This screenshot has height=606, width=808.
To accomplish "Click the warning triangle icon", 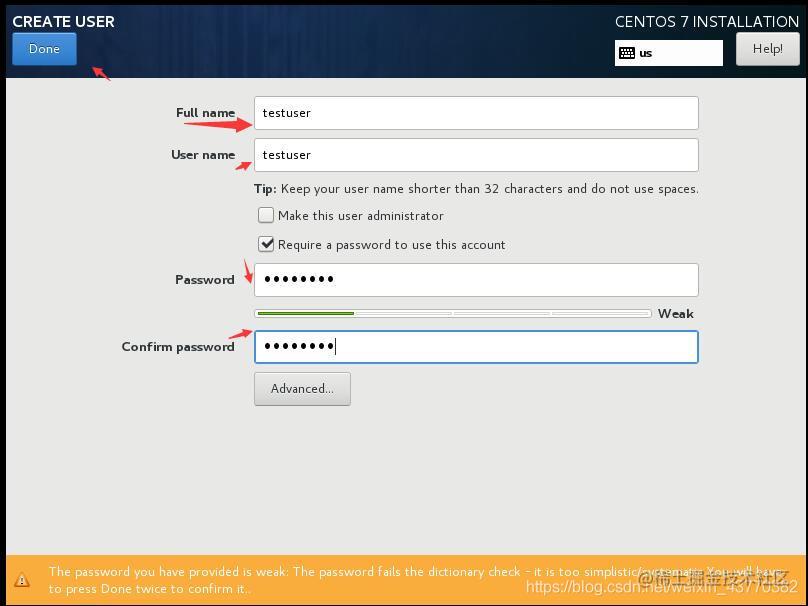I will tap(22, 580).
